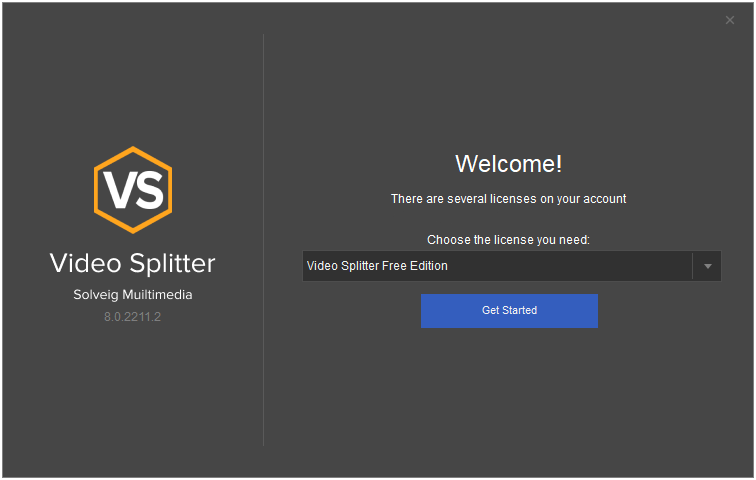Image resolution: width=756 pixels, height=480 pixels.
Task: Click the version number 8.0.2211.2
Action: coord(133,317)
